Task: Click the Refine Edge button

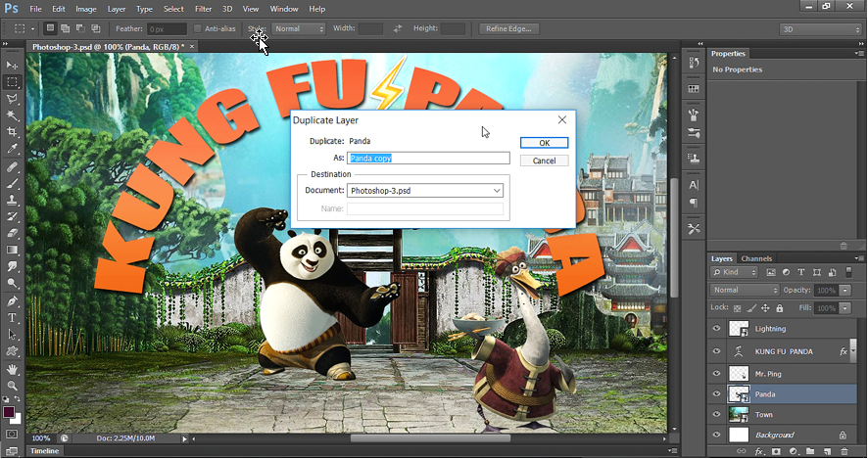Action: click(x=508, y=28)
